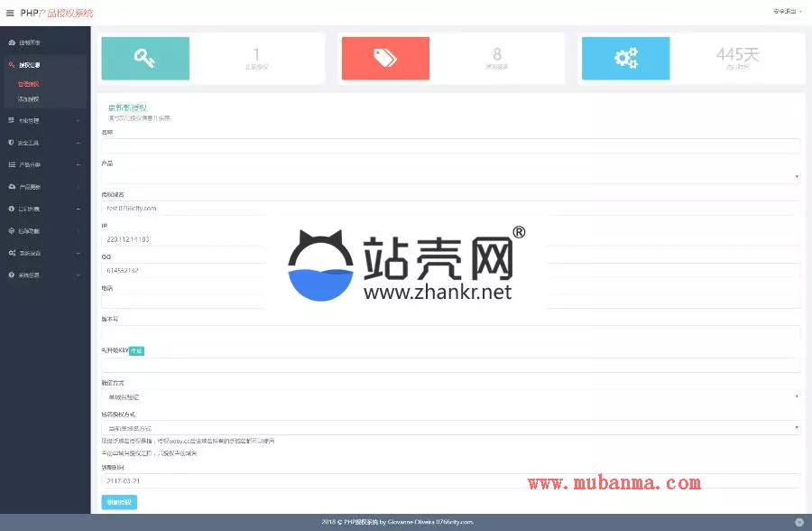The image size is (812, 531).
Task: Click the list icon in the sidebar
Action: [x=12, y=165]
